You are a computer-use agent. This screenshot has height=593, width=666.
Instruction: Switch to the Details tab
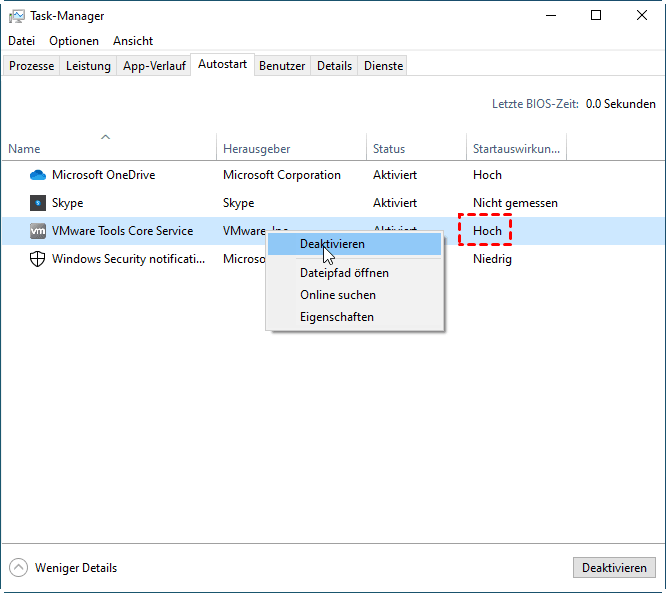pyautogui.click(x=334, y=66)
